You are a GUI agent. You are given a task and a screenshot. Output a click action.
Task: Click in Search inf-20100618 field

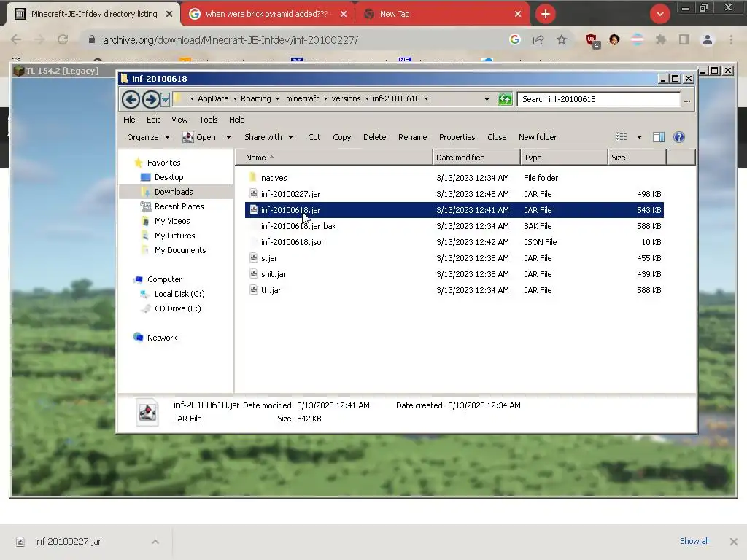(598, 99)
